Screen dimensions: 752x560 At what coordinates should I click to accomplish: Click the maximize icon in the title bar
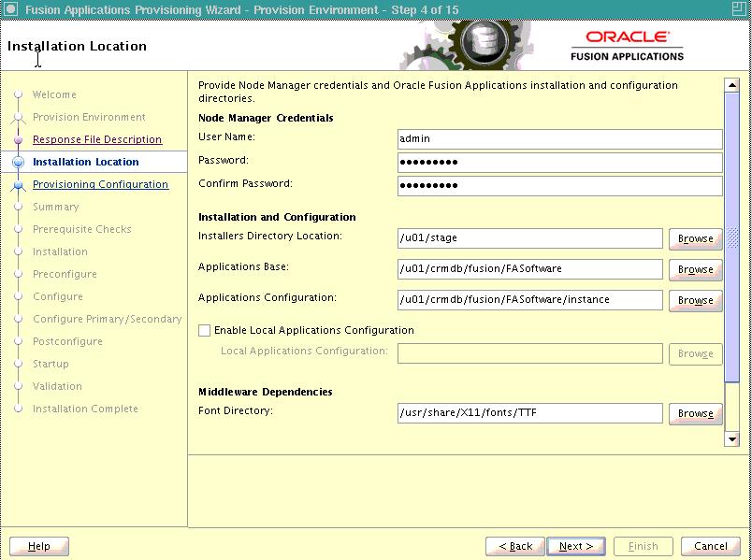click(x=738, y=8)
